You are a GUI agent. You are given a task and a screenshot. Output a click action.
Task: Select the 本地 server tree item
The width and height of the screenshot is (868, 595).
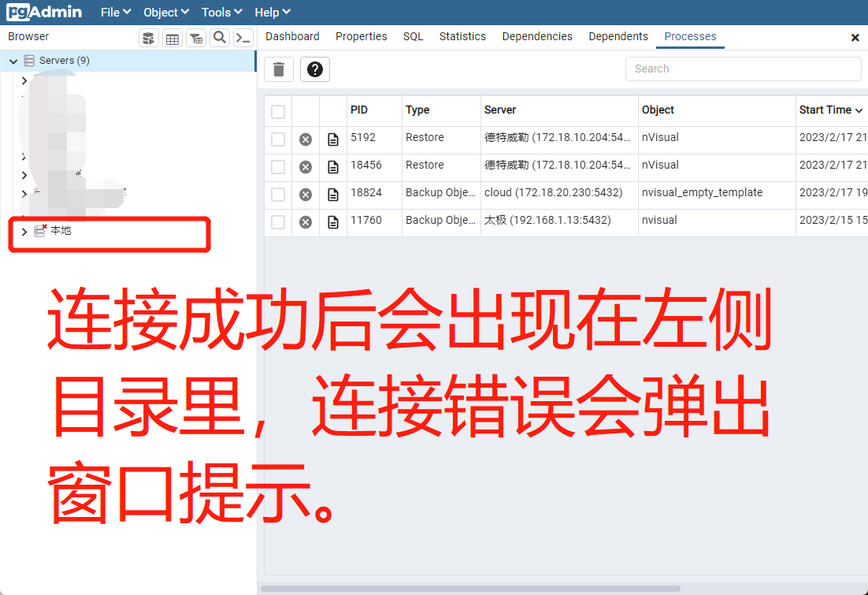61,230
